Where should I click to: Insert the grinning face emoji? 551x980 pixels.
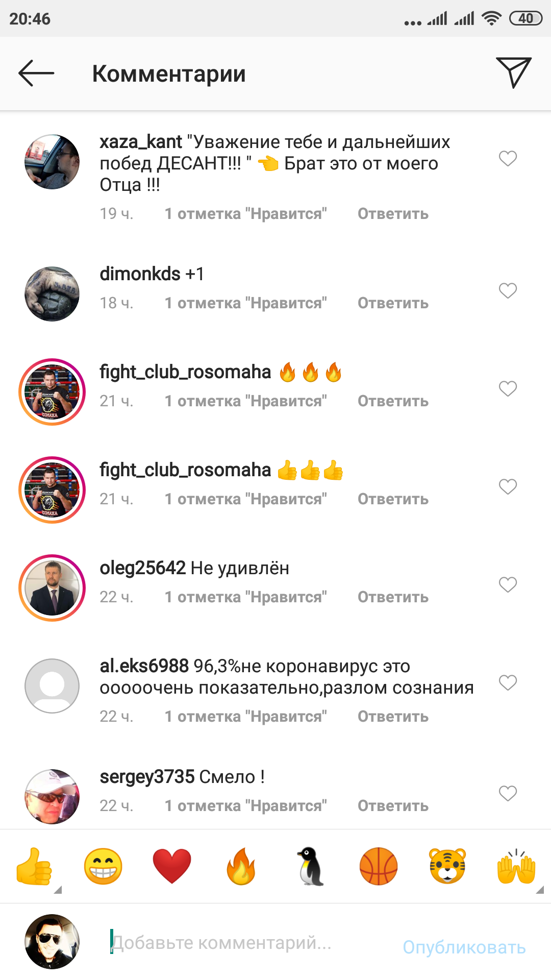pyautogui.click(x=103, y=866)
